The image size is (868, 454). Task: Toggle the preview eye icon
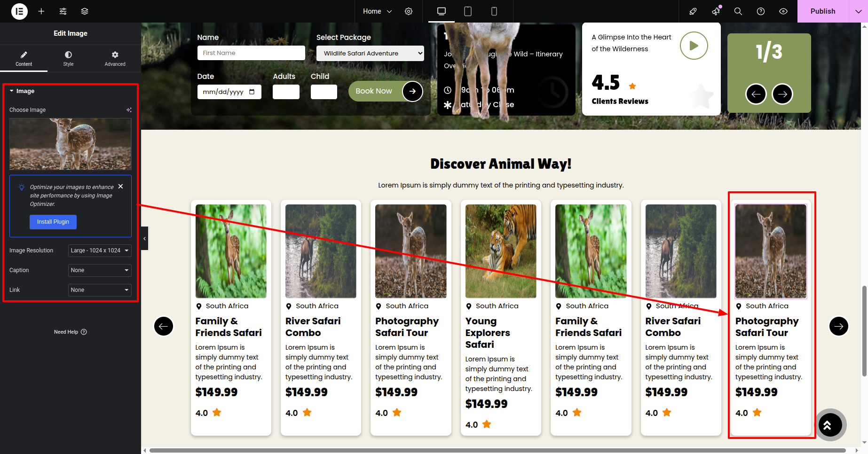tap(783, 11)
